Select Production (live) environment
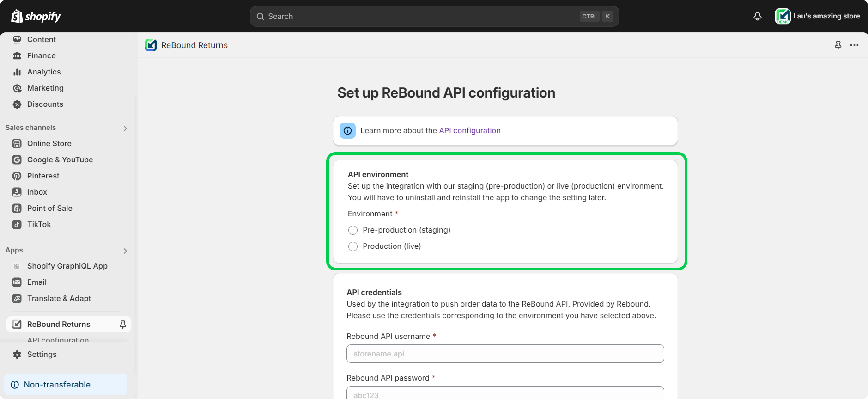The image size is (868, 399). coord(353,246)
